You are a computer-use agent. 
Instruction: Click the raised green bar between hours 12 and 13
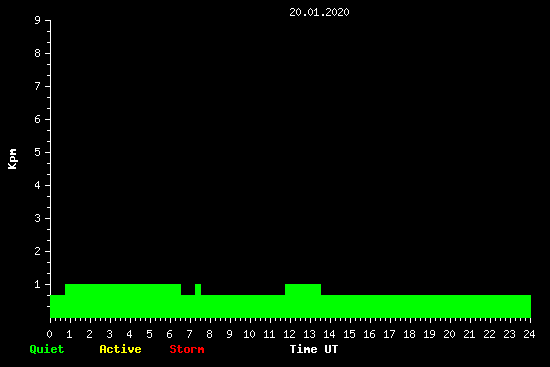pyautogui.click(x=303, y=289)
